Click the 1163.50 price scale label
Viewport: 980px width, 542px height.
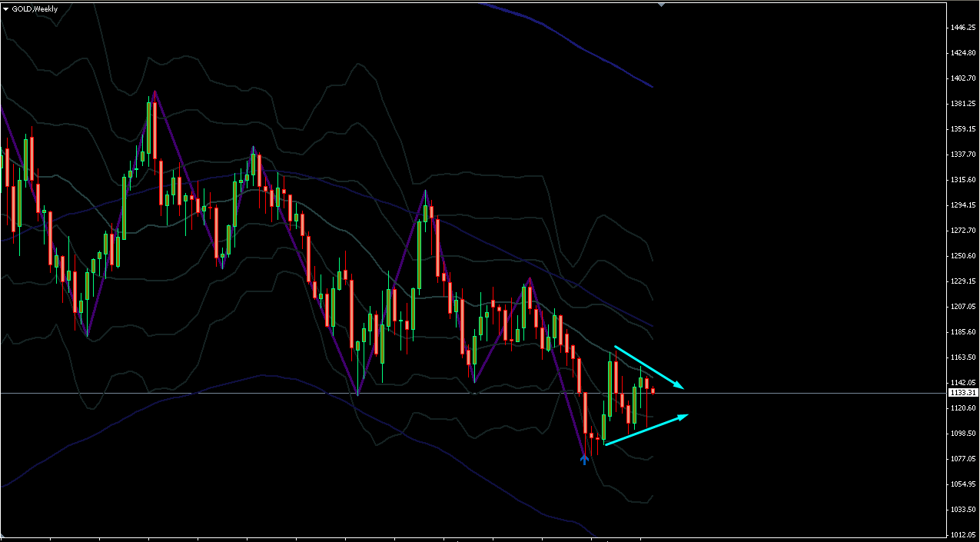[963, 357]
